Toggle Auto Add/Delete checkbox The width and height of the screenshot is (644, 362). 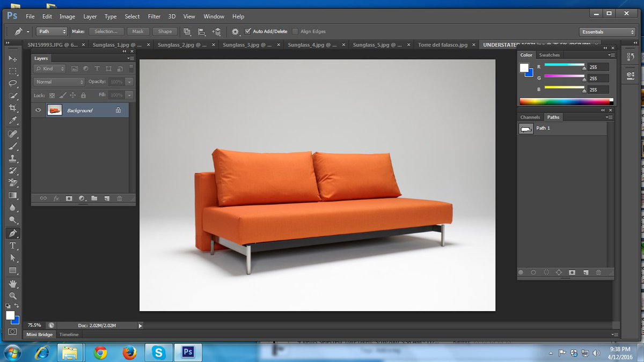click(x=248, y=32)
